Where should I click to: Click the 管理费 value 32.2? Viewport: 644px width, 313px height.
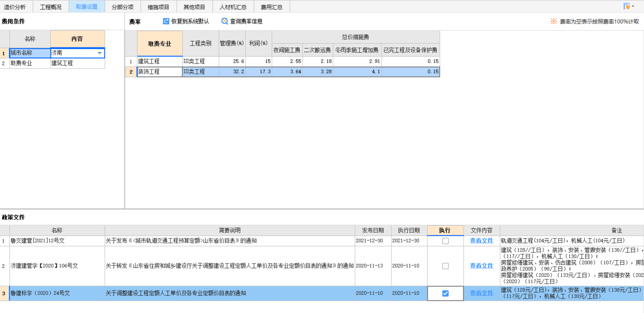[232, 72]
